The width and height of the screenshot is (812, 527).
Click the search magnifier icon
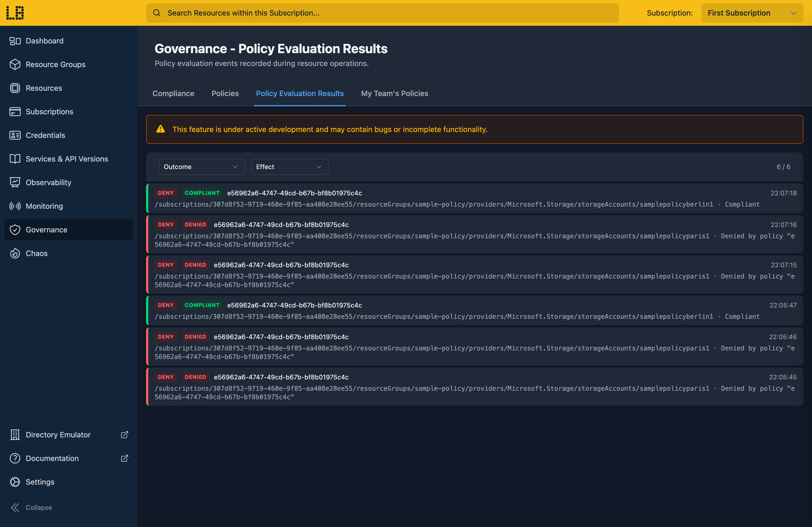pyautogui.click(x=157, y=13)
